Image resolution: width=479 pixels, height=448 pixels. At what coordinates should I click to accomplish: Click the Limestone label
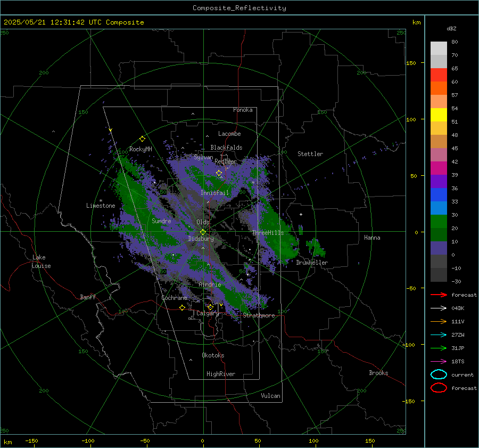[101, 206]
